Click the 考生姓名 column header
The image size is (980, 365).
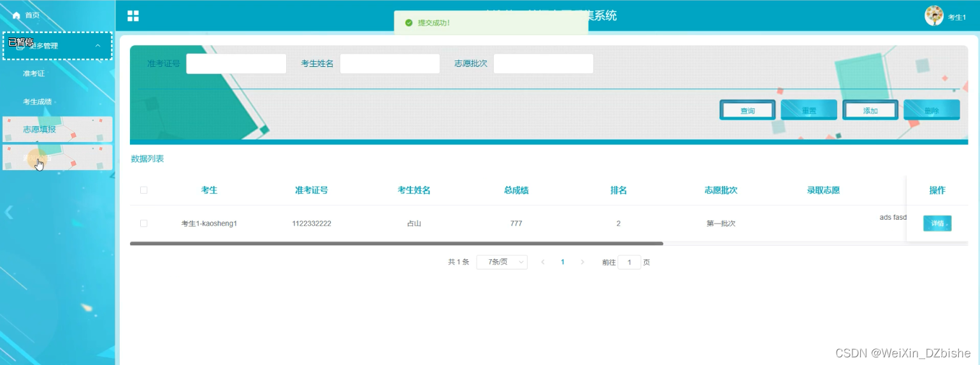pos(414,190)
